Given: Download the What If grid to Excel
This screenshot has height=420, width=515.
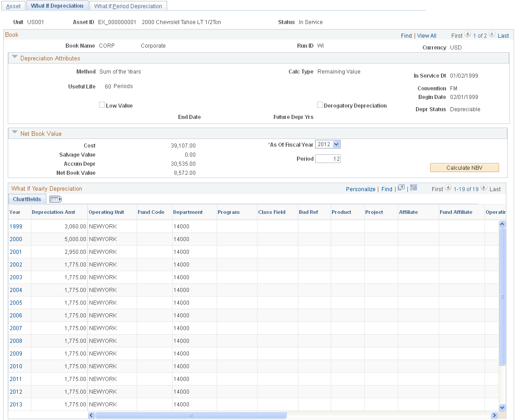Looking at the screenshot, I should pos(413,188).
